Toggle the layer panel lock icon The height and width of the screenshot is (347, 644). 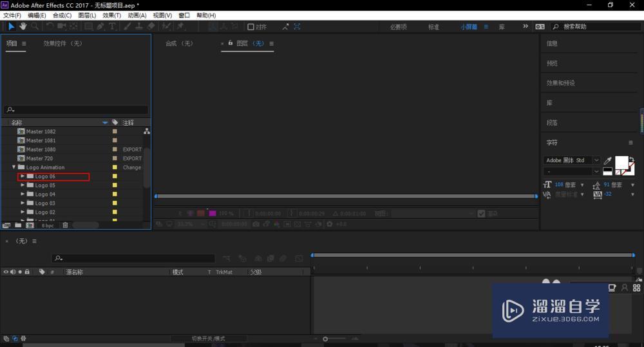[231, 42]
